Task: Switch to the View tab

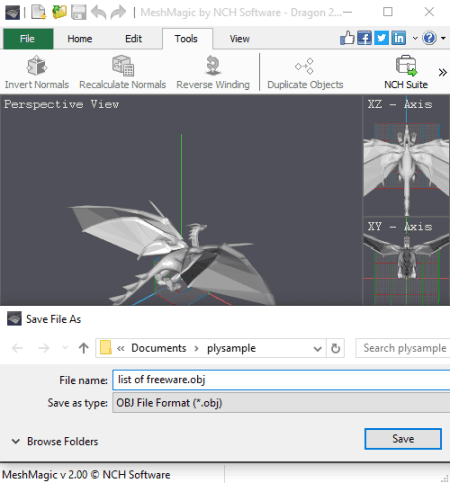Action: coord(240,39)
